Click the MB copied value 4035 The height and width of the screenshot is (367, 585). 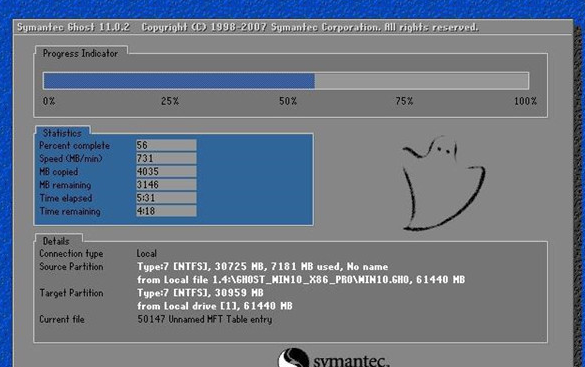tap(166, 172)
